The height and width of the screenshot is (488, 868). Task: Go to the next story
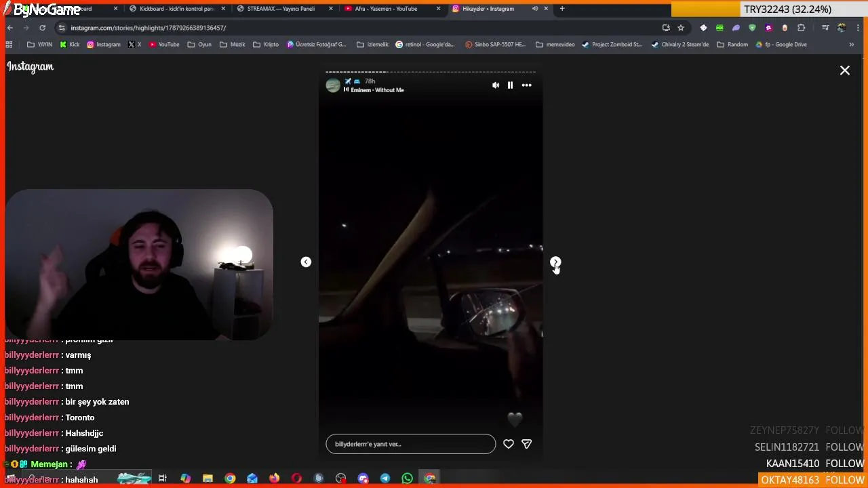pyautogui.click(x=555, y=262)
